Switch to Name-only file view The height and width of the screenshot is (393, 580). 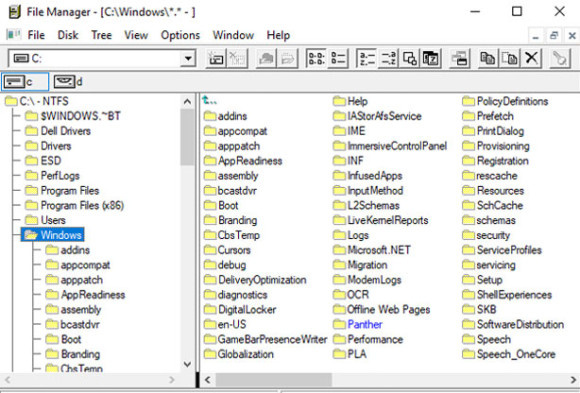(x=316, y=58)
